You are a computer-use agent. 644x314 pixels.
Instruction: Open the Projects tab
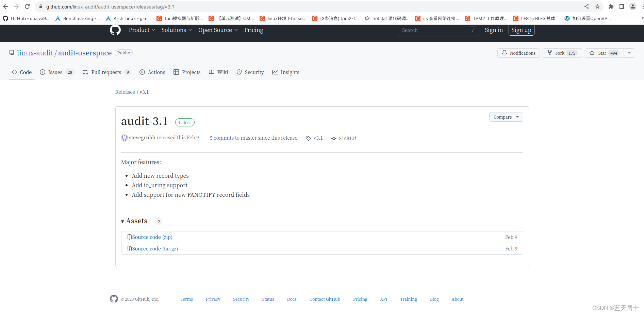pyautogui.click(x=187, y=72)
